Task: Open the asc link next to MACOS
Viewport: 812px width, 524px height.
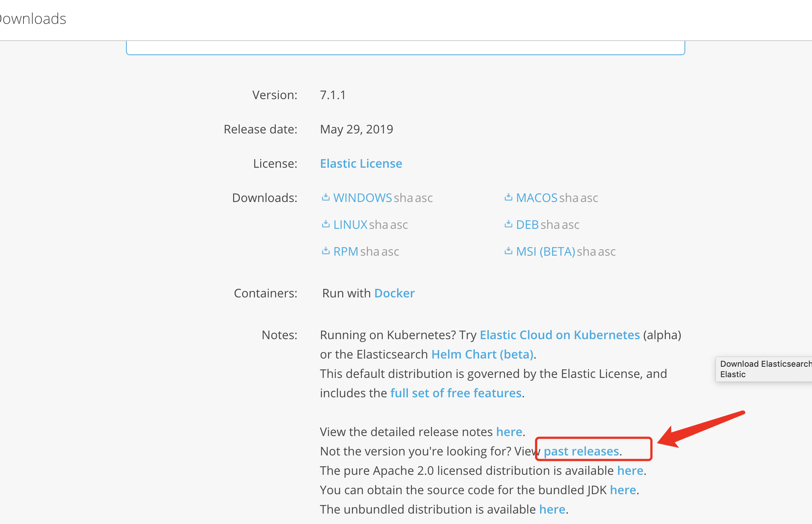Action: [x=589, y=198]
